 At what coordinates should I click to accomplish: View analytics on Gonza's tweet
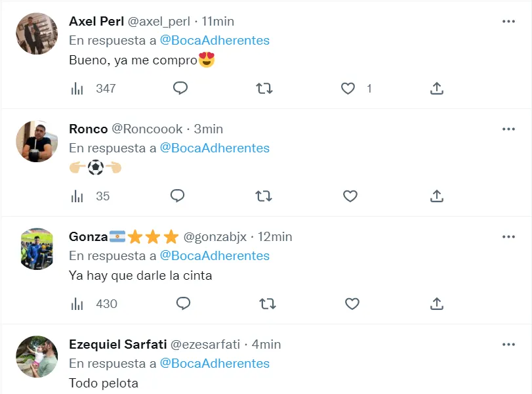point(77,303)
